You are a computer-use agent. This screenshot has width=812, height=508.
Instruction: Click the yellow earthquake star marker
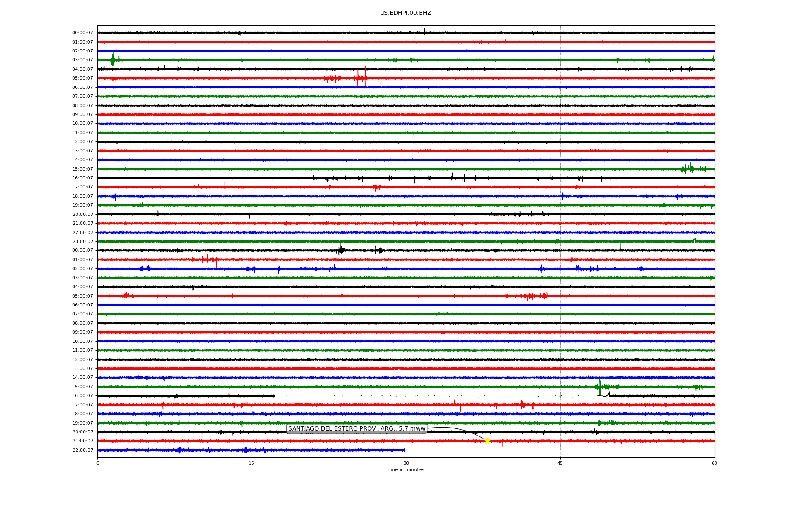click(487, 441)
